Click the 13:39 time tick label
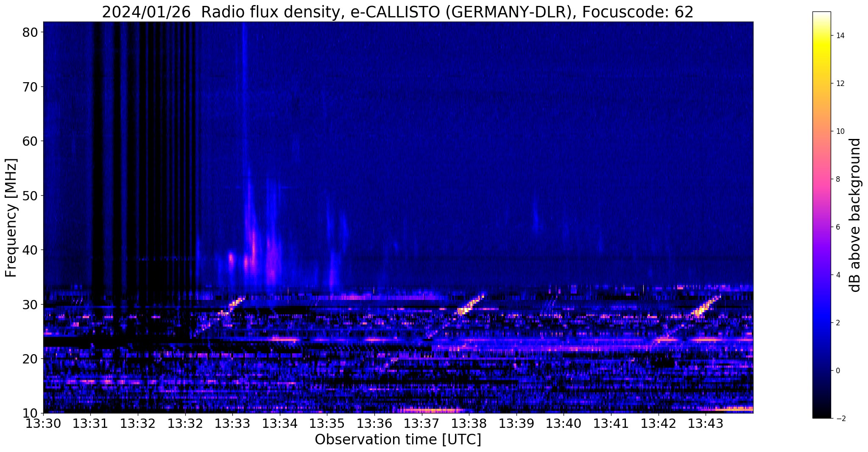The image size is (868, 452). (516, 424)
